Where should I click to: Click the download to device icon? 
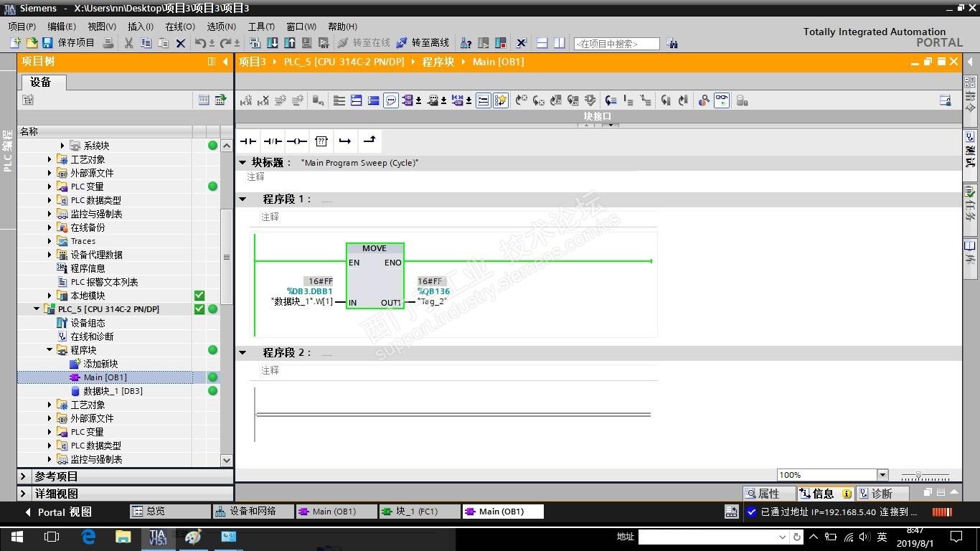(x=273, y=43)
